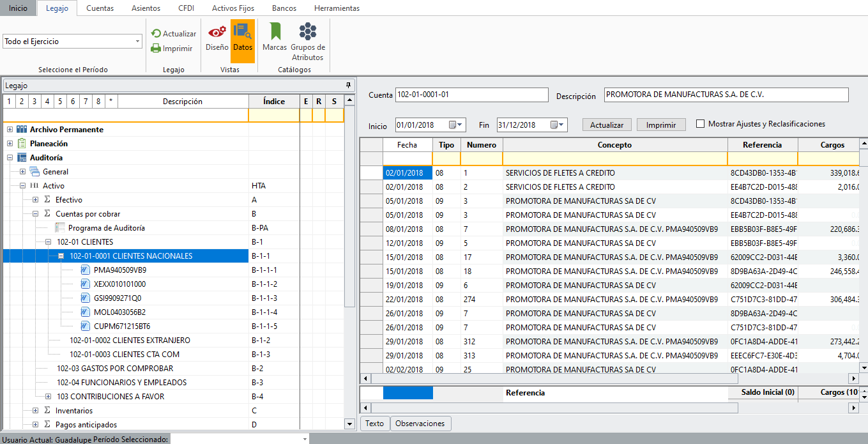Open the Activos Fijos tab
The height and width of the screenshot is (444, 868).
(232, 8)
